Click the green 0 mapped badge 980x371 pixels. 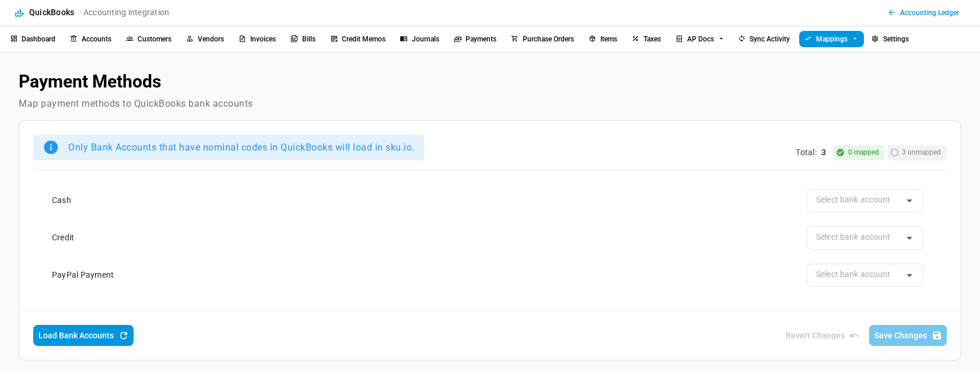point(858,152)
